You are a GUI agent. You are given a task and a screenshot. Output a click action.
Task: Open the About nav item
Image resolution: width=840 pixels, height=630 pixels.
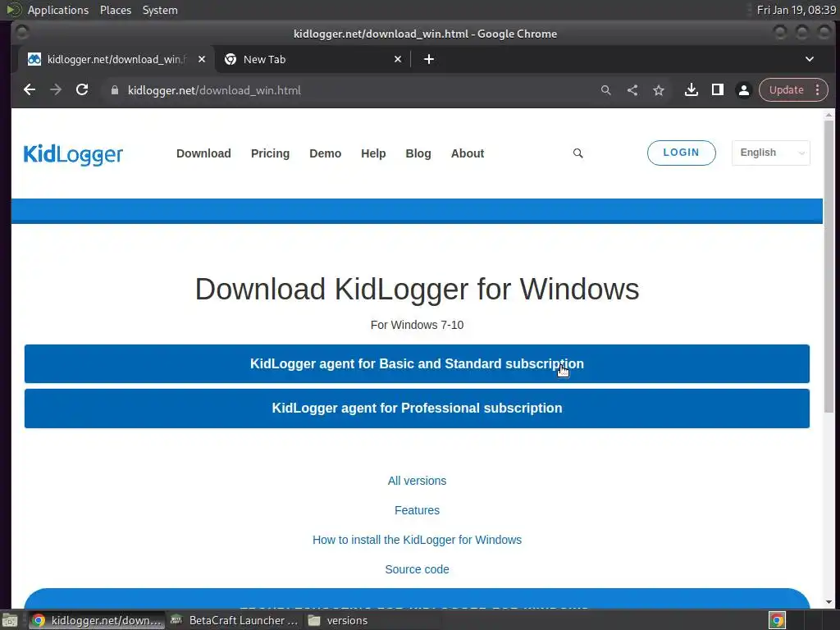tap(467, 153)
